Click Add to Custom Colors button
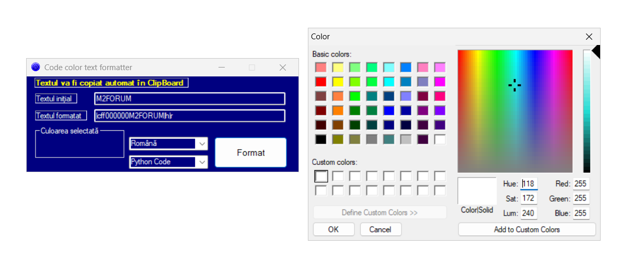This screenshot has height=280, width=644. [x=526, y=229]
